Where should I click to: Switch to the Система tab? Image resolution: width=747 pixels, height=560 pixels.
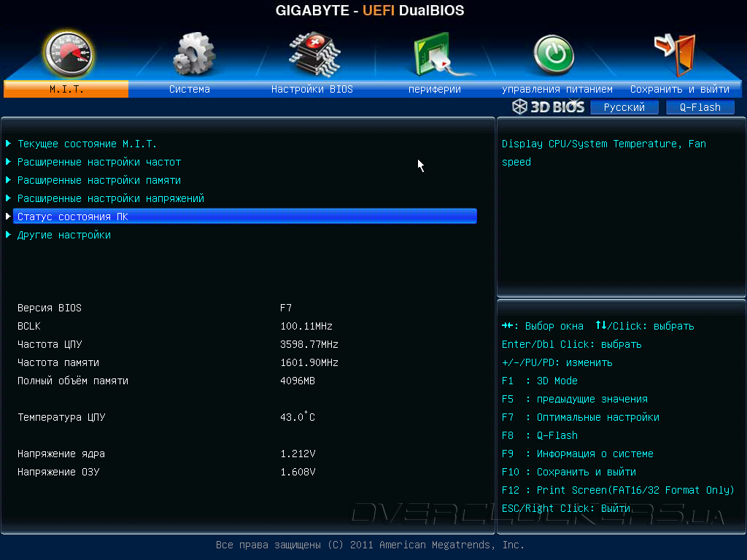[x=190, y=89]
